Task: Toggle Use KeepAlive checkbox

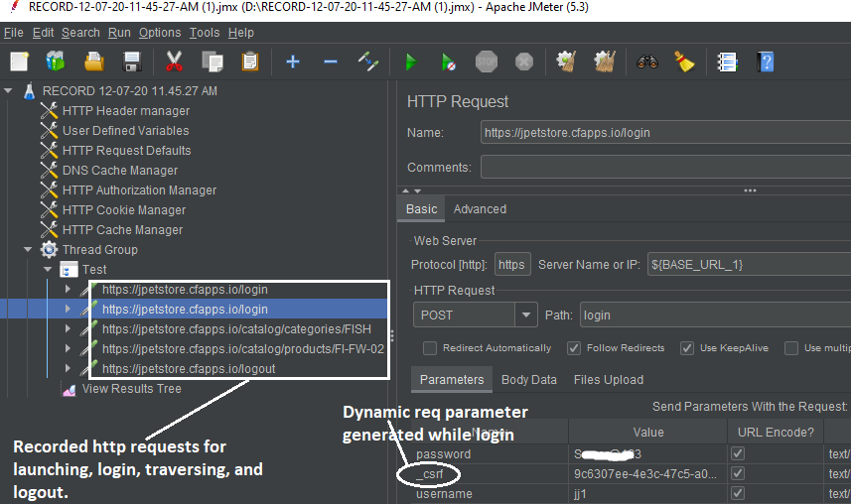Action: click(687, 348)
